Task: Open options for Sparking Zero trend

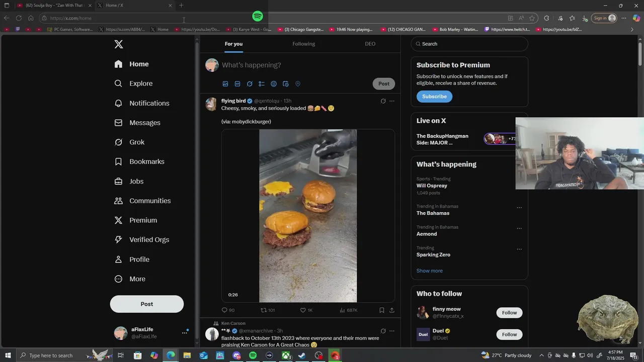Action: tap(519, 249)
